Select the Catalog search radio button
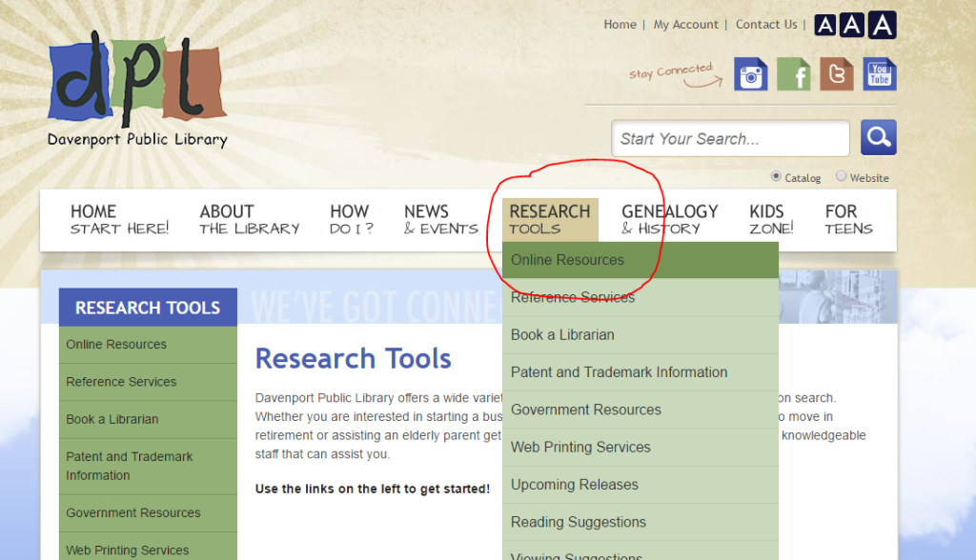Viewport: 976px width, 560px height. click(x=776, y=176)
